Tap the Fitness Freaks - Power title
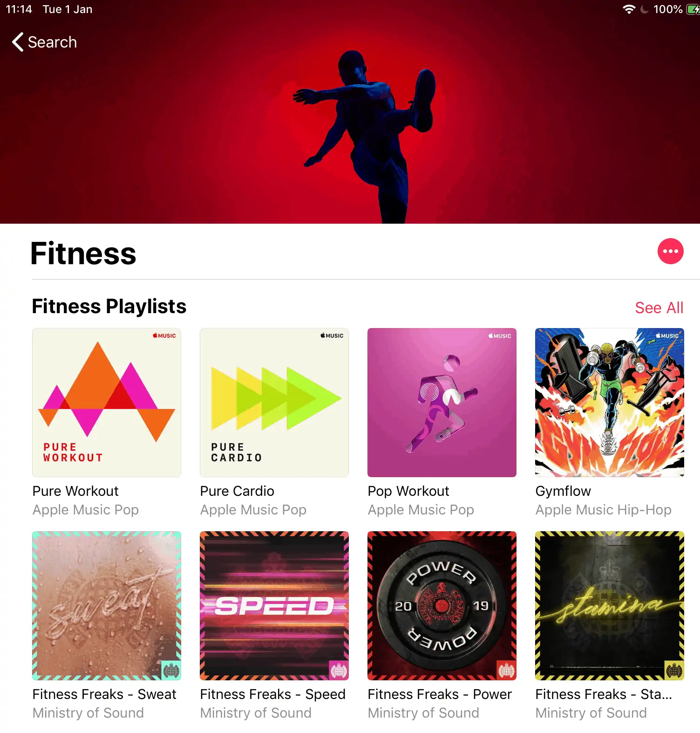 tap(440, 694)
